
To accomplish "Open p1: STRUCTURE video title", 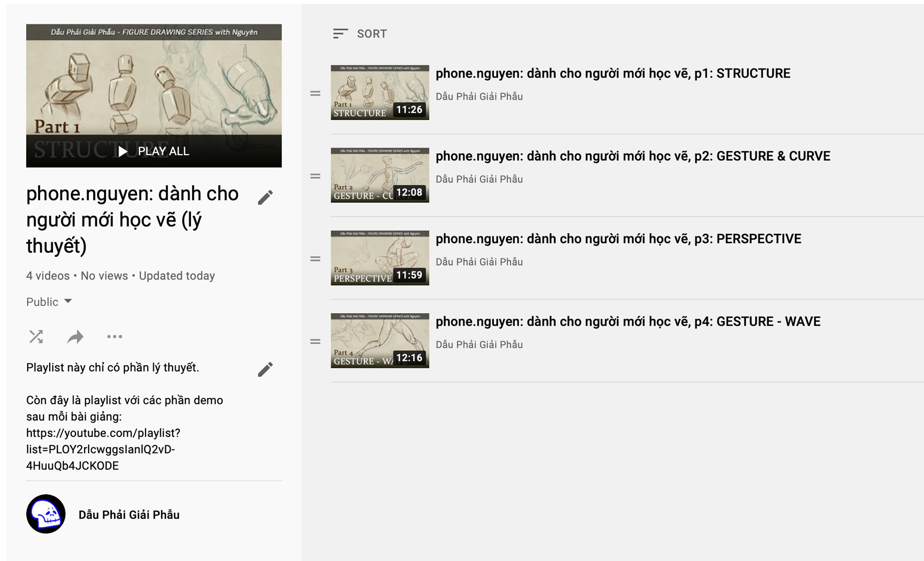I will [x=613, y=74].
